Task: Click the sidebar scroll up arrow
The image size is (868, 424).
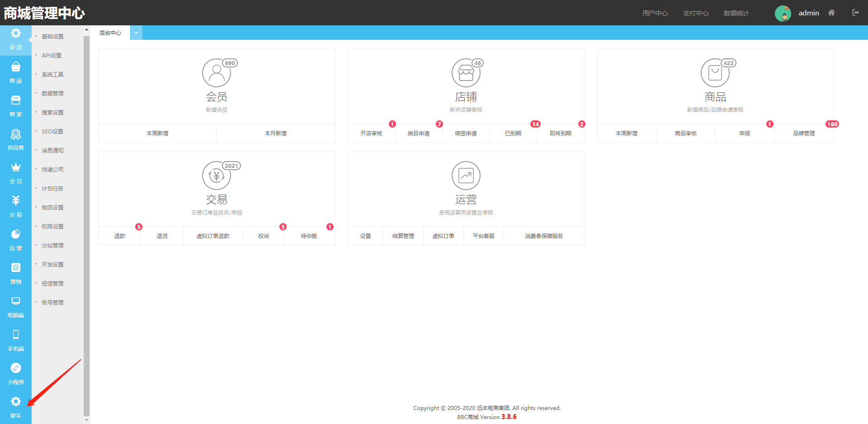Action: coord(86,30)
